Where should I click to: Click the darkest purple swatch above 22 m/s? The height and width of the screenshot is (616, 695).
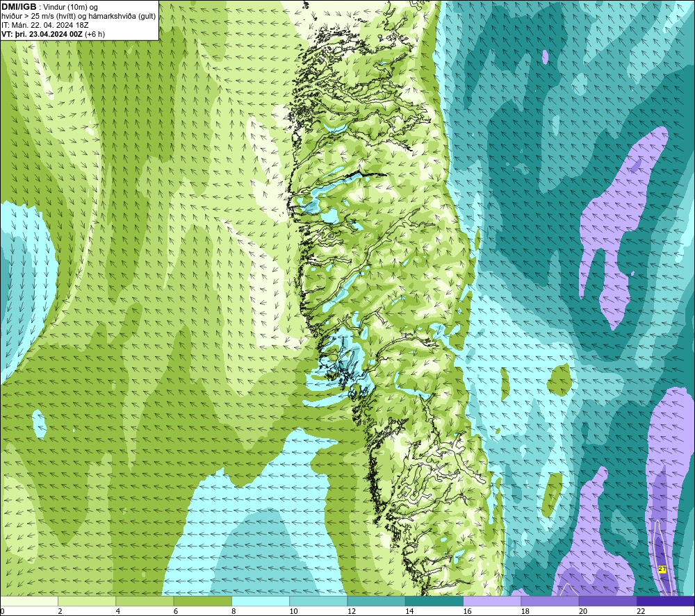tap(666, 601)
